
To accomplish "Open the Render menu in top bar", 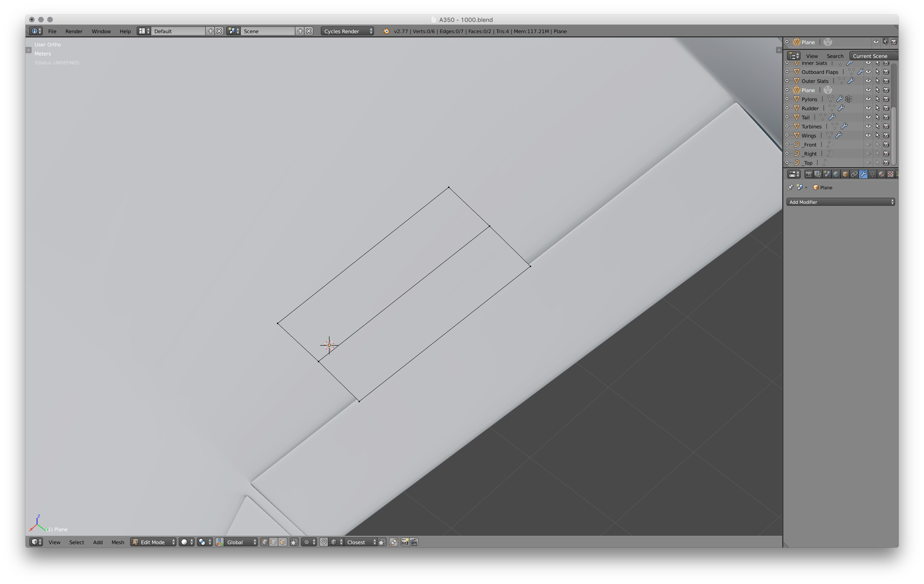I will point(74,31).
